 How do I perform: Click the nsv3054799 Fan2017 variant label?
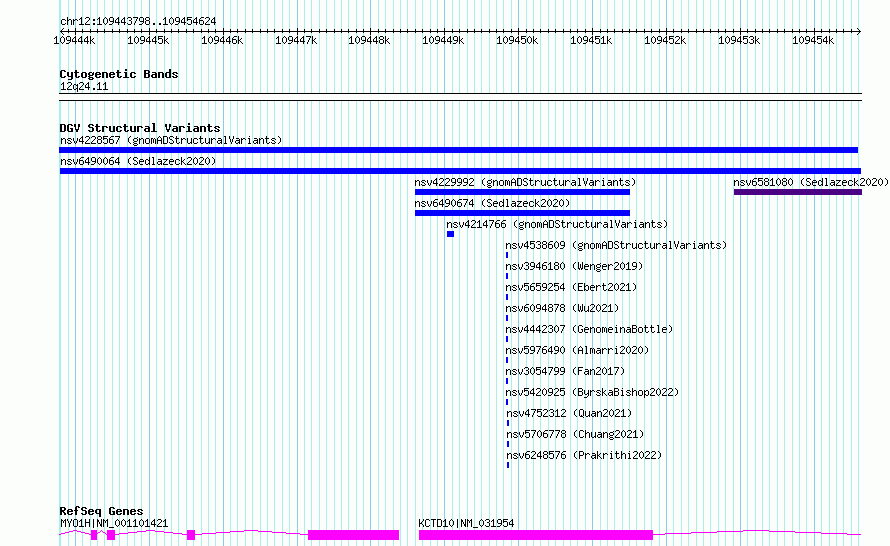tap(565, 371)
